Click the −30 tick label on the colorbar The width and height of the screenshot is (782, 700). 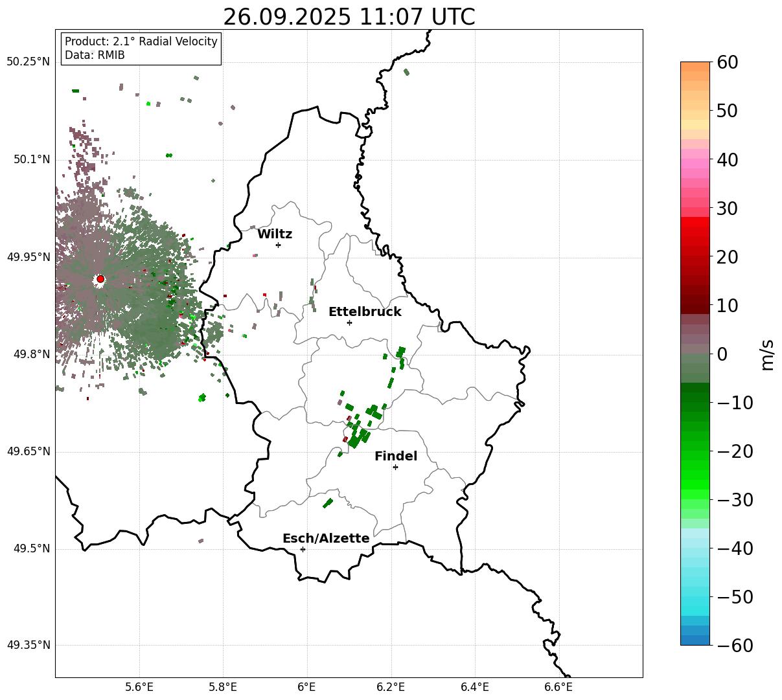[734, 500]
